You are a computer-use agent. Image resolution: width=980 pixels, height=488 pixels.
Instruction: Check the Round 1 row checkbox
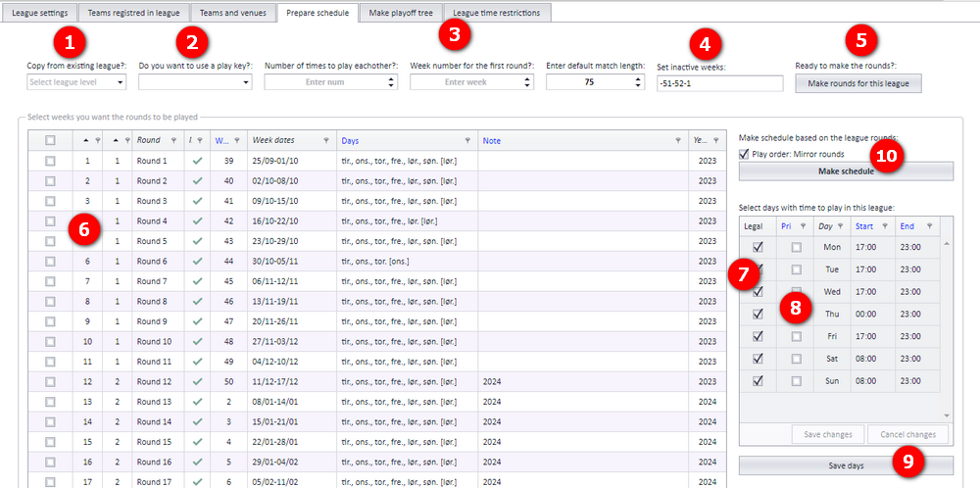click(x=50, y=161)
